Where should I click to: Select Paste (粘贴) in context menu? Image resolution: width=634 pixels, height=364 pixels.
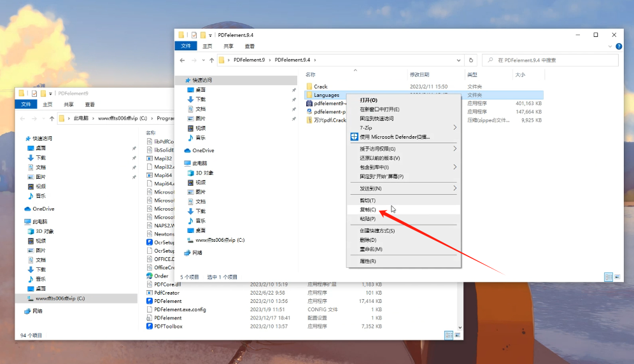367,219
